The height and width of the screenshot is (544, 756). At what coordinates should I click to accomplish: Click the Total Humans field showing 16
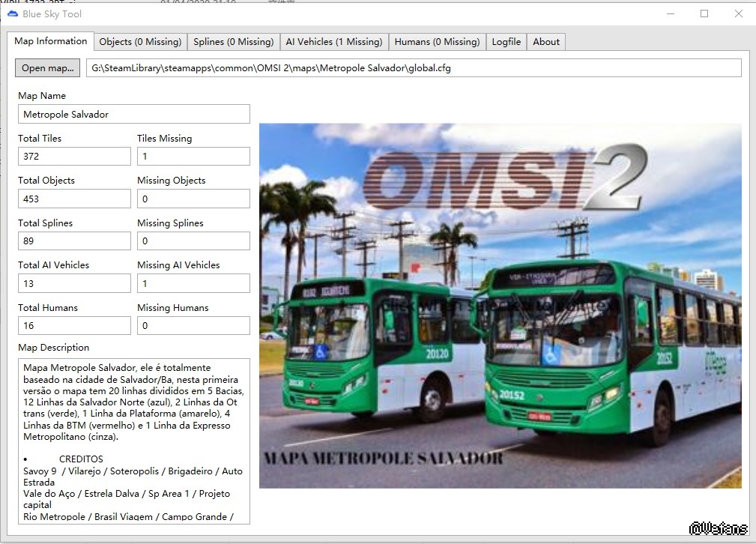point(74,325)
